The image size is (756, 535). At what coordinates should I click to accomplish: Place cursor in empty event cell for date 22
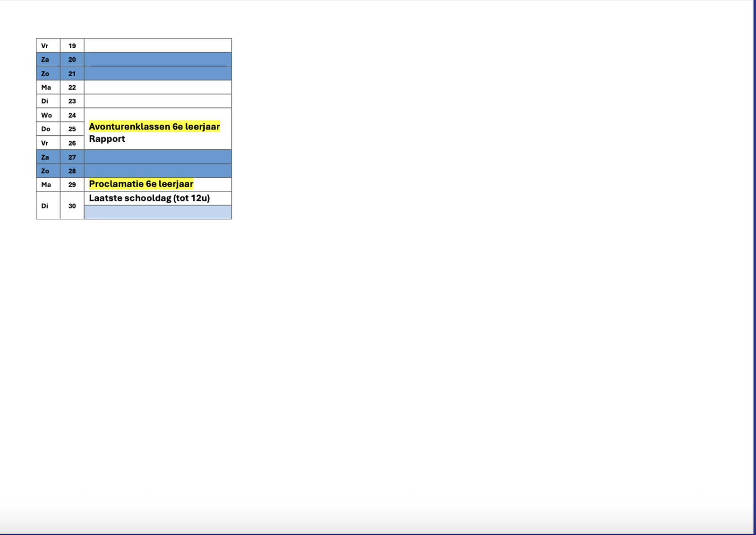[158, 87]
